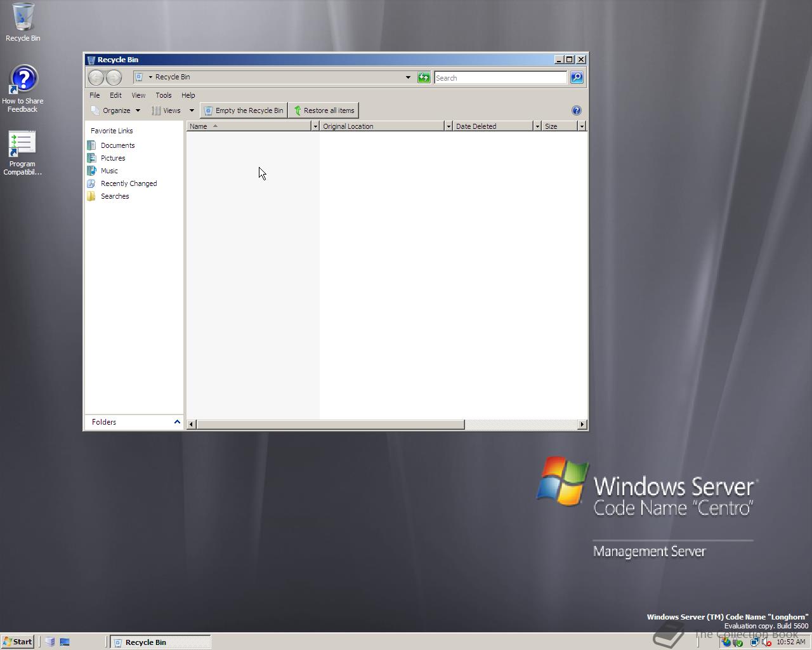Click the Recycle Bin icon in address bar
The width and height of the screenshot is (812, 650).
click(139, 77)
